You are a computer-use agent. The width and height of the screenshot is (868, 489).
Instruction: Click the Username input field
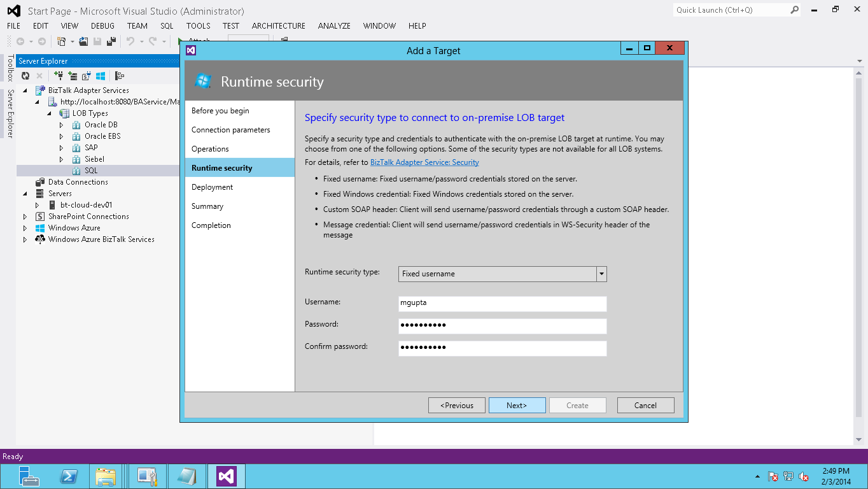(503, 304)
